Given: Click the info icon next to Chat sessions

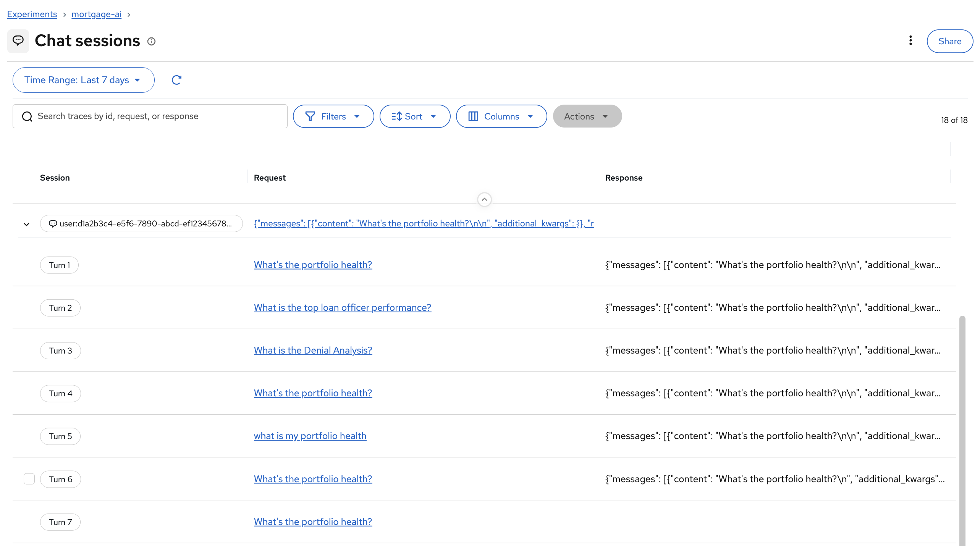Looking at the screenshot, I should [152, 41].
